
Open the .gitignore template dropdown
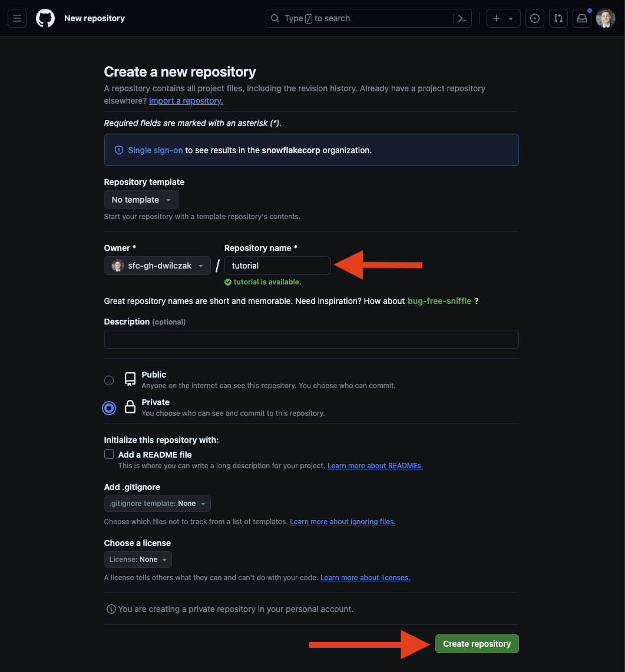(x=157, y=504)
